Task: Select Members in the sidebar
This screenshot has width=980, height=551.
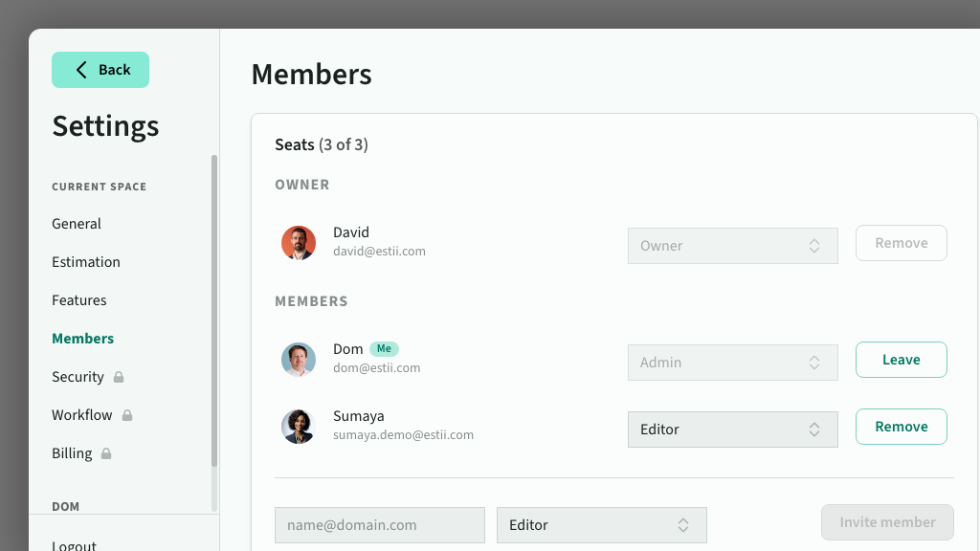Action: [x=83, y=339]
